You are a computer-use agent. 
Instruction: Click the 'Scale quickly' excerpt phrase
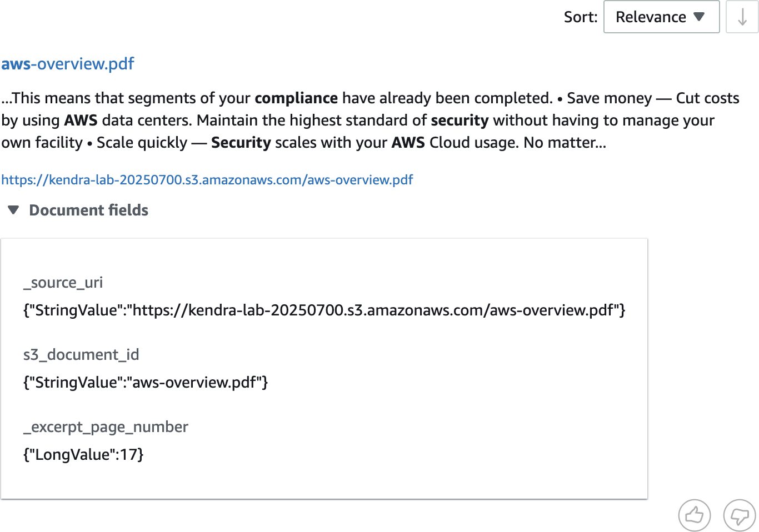142,143
